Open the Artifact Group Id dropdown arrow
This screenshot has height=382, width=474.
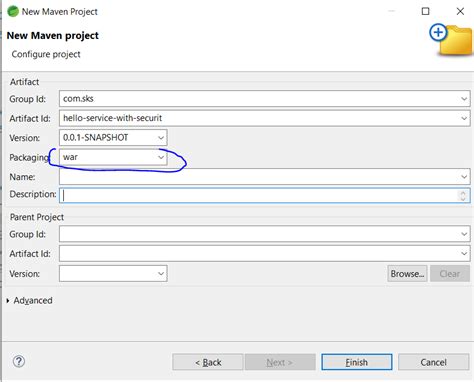(x=464, y=99)
